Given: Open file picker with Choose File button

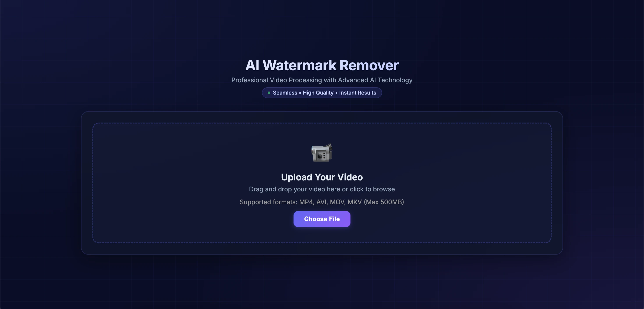Looking at the screenshot, I should coord(322,219).
